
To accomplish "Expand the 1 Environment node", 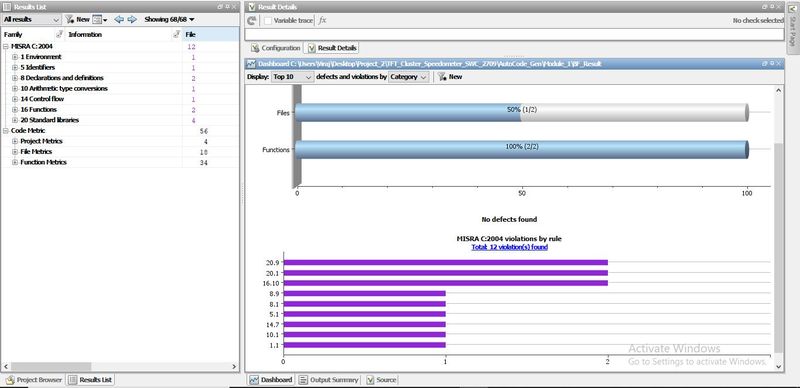I will (15, 57).
